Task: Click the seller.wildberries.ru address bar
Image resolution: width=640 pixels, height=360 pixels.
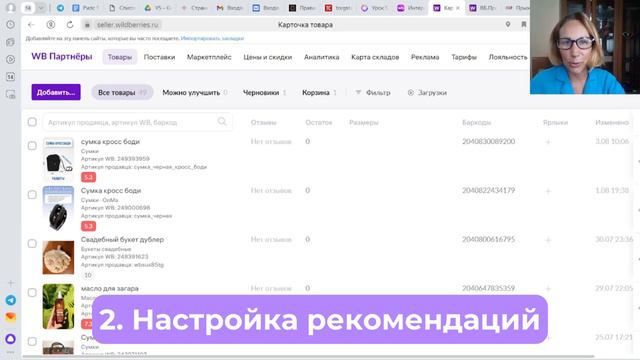Action: pos(127,25)
